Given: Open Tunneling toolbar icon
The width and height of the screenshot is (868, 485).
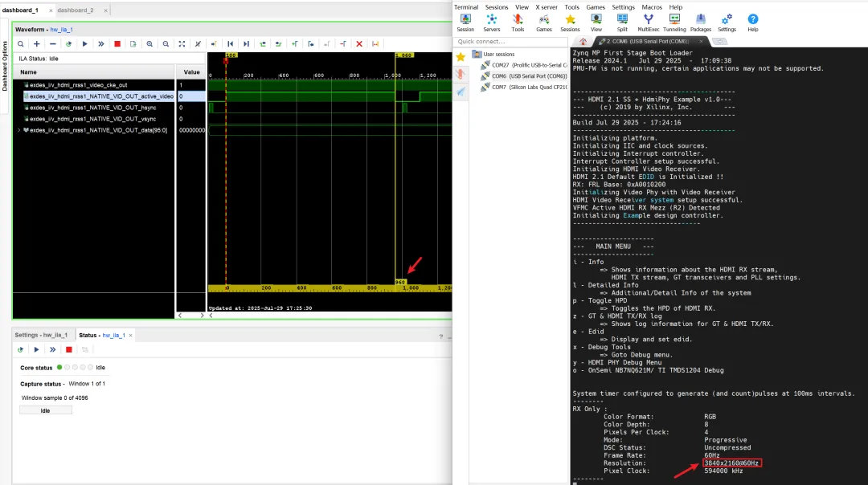Looking at the screenshot, I should [674, 22].
